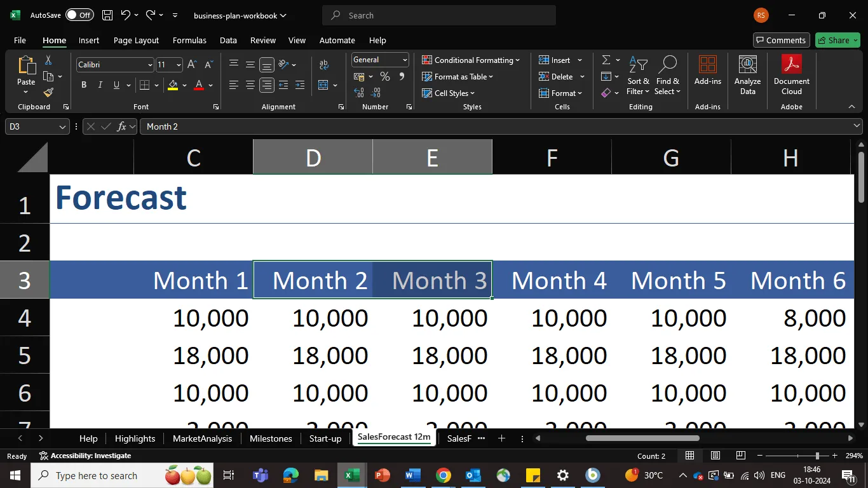
Task: Open the font size 11 dropdown
Action: 179,65
